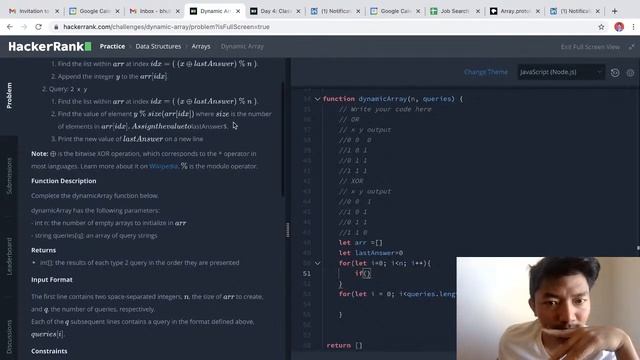Open Data Structures breadcrumb
Image resolution: width=640 pixels, height=360 pixels.
[158, 47]
